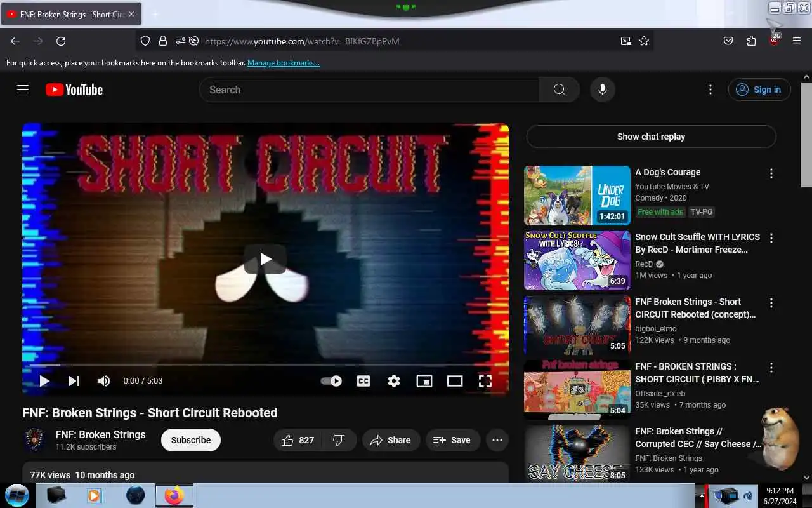This screenshot has height=508, width=812.
Task: Show chat replay
Action: 651,137
